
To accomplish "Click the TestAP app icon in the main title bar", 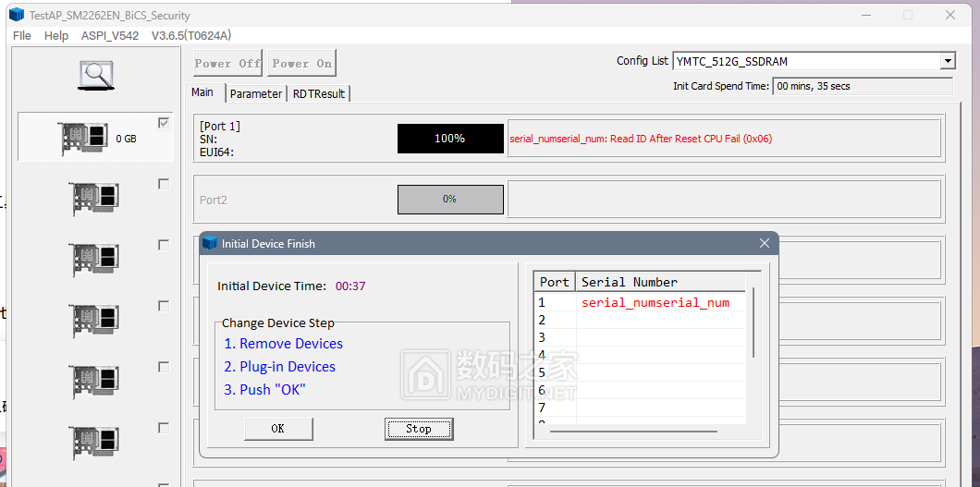I will 17,15.
